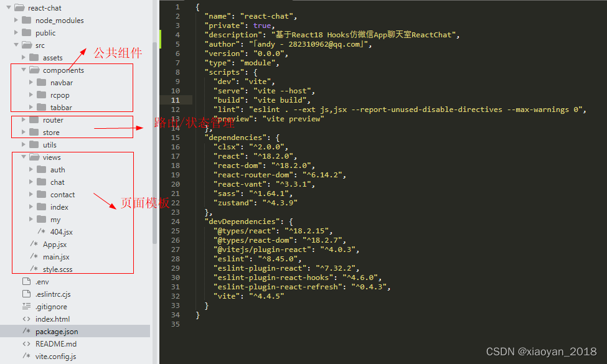Click the node_modules folder icon
This screenshot has width=607, height=364.
tap(27, 20)
